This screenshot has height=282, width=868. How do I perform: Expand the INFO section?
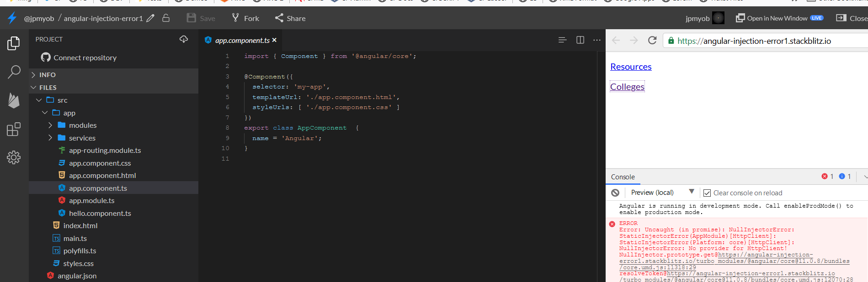pos(113,75)
